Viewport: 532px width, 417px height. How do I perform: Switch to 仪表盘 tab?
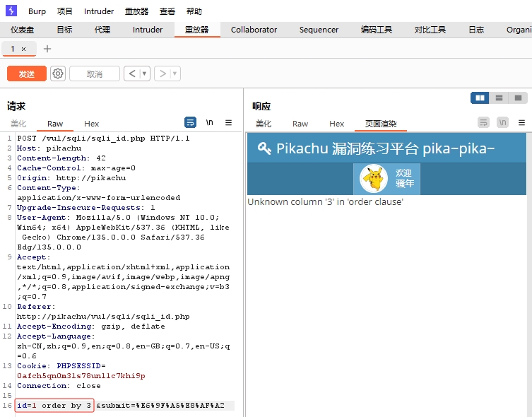click(x=23, y=30)
